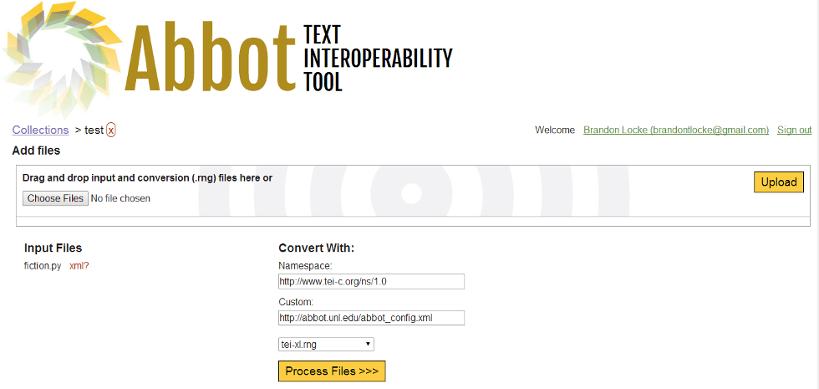Viewport: 819px width, 389px height.
Task: Click the red xml? link
Action: click(79, 265)
